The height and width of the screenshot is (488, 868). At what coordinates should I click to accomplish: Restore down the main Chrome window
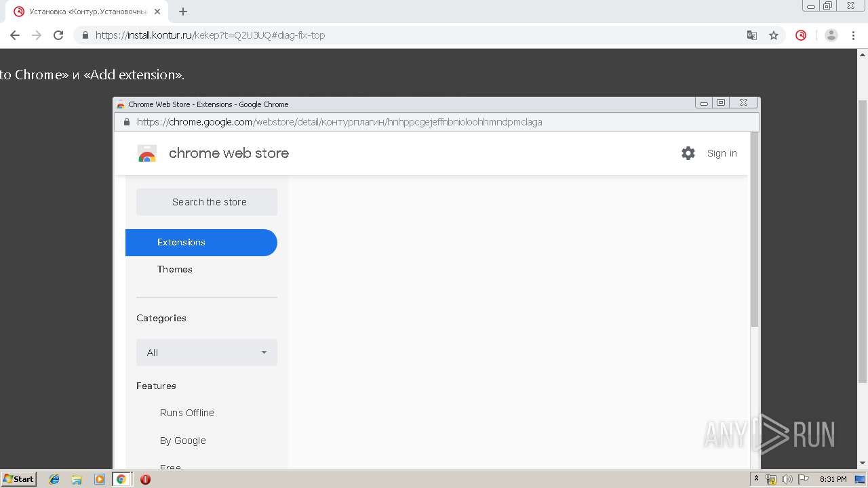pyautogui.click(x=828, y=5)
